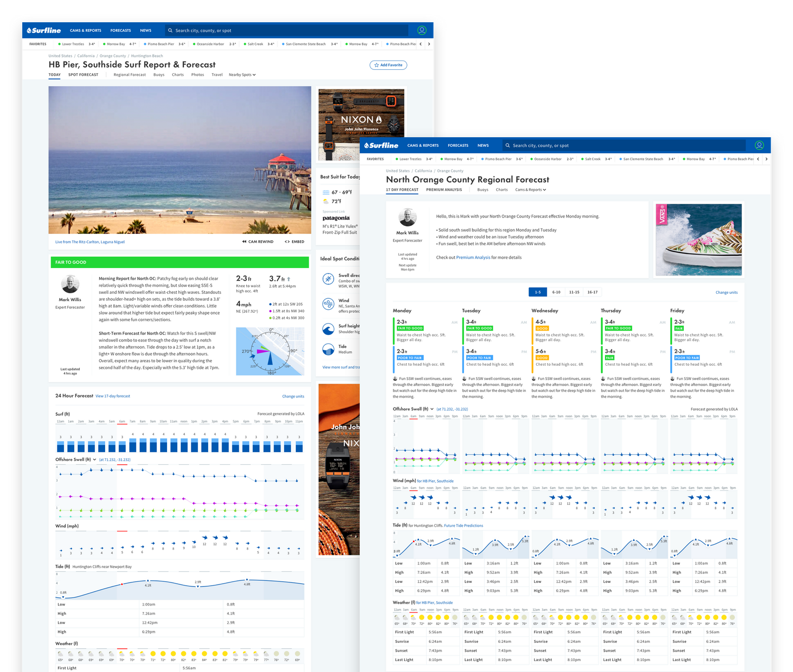The image size is (793, 672).
Task: Click Cam Rewind playback control
Action: point(258,242)
